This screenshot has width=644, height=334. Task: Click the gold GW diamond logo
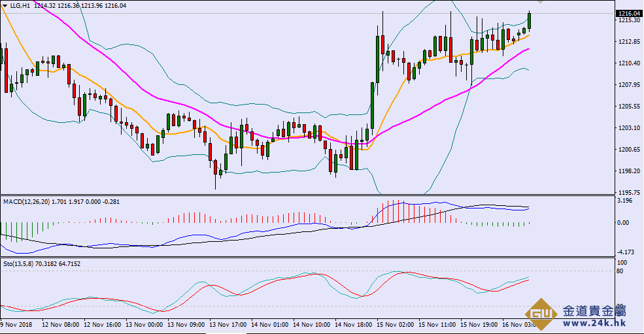(543, 314)
